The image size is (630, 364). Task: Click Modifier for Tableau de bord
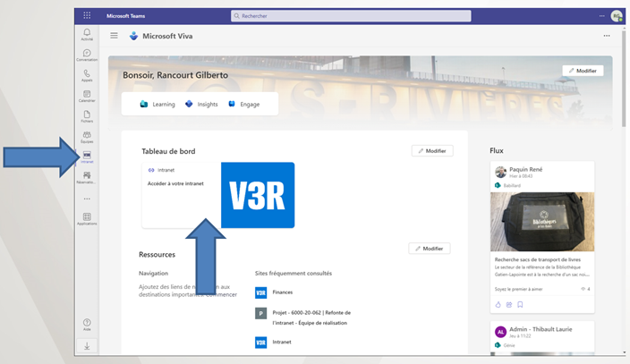(x=432, y=150)
